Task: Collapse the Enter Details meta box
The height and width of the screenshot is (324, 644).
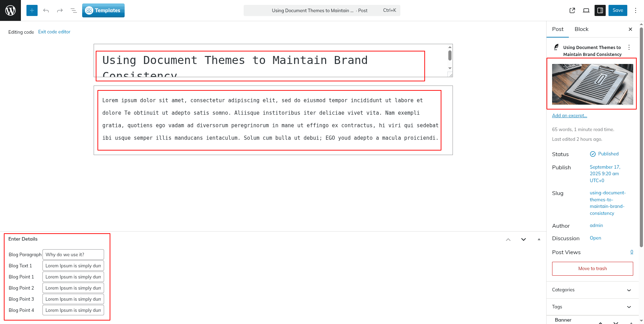Action: (539, 239)
